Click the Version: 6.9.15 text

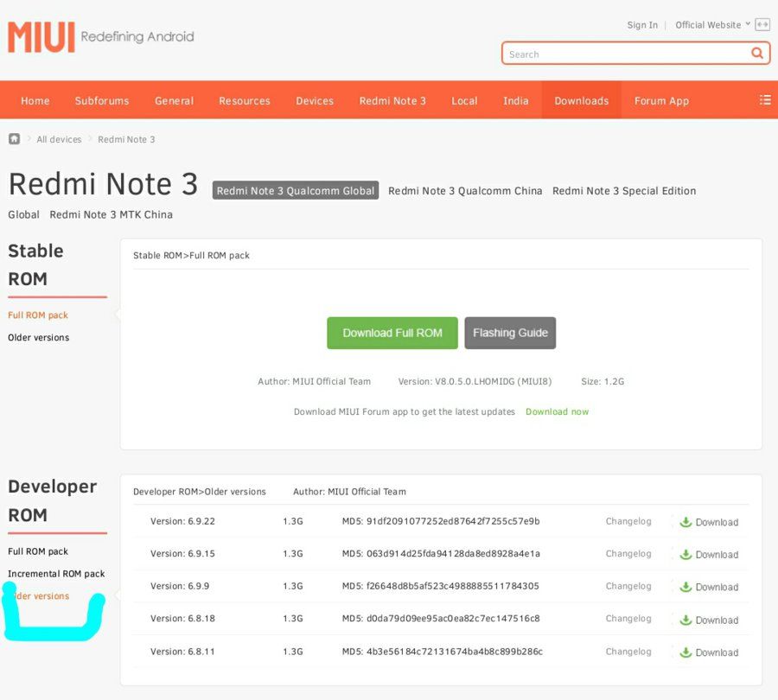pos(182,554)
